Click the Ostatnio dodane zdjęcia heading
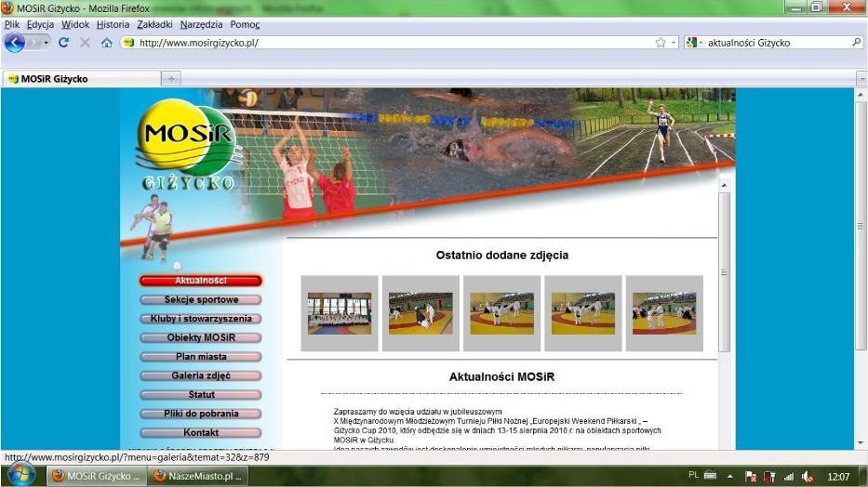The image size is (868, 487). [x=502, y=255]
